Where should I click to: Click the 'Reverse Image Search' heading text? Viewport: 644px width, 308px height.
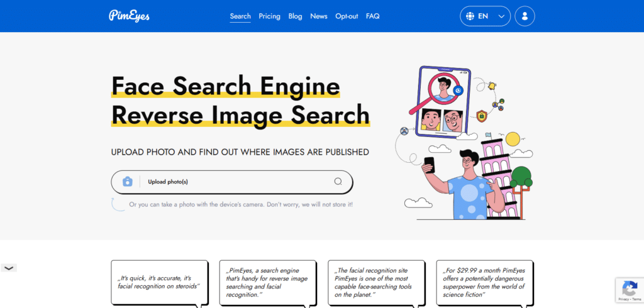tap(240, 114)
